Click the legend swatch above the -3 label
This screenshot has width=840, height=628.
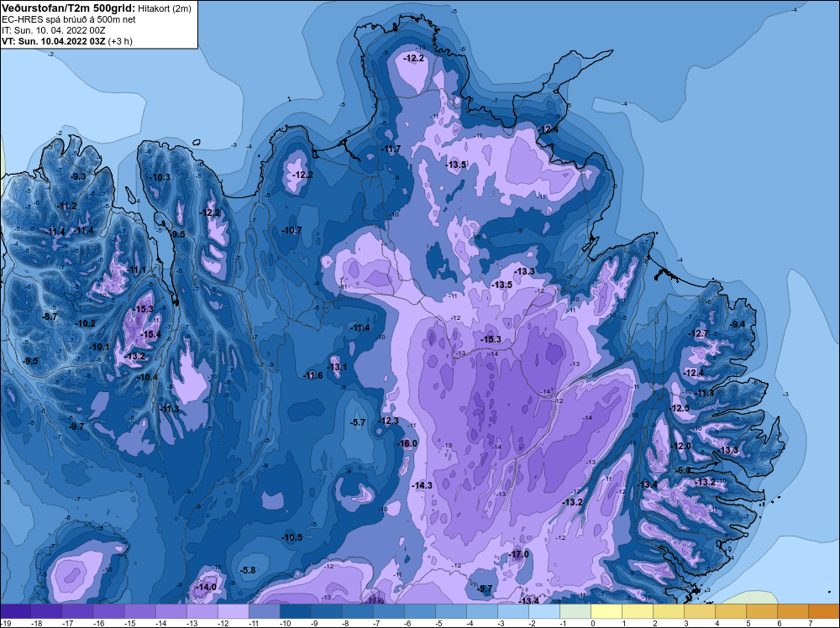(513, 611)
